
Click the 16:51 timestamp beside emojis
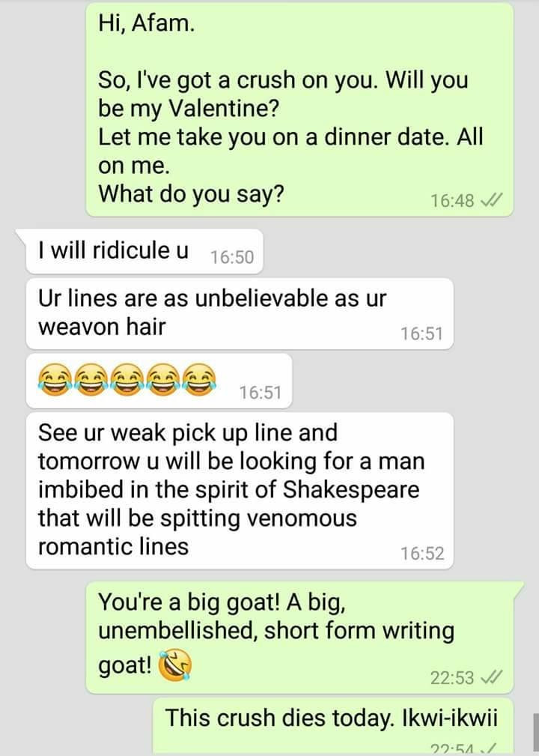pos(260,393)
